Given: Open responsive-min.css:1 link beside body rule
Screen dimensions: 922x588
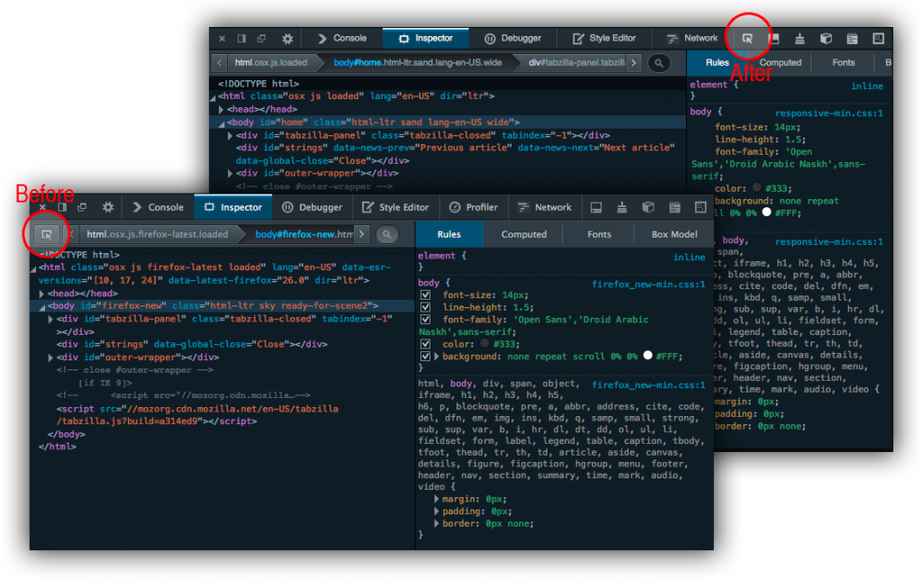Looking at the screenshot, I should (x=828, y=113).
